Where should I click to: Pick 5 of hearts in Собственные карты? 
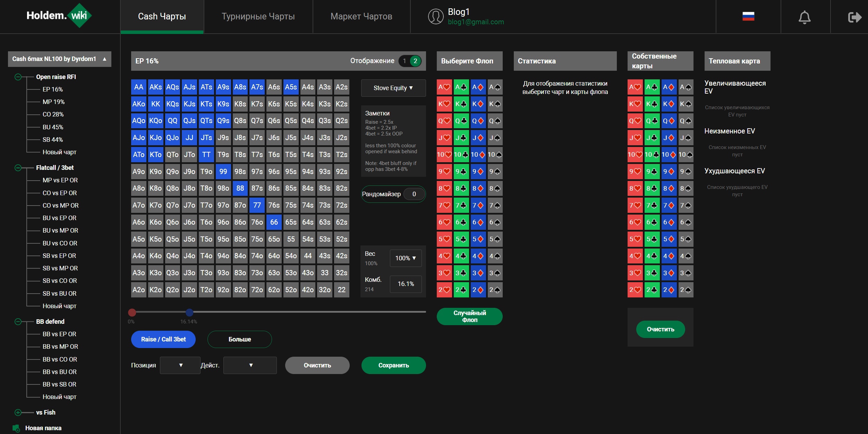click(635, 239)
